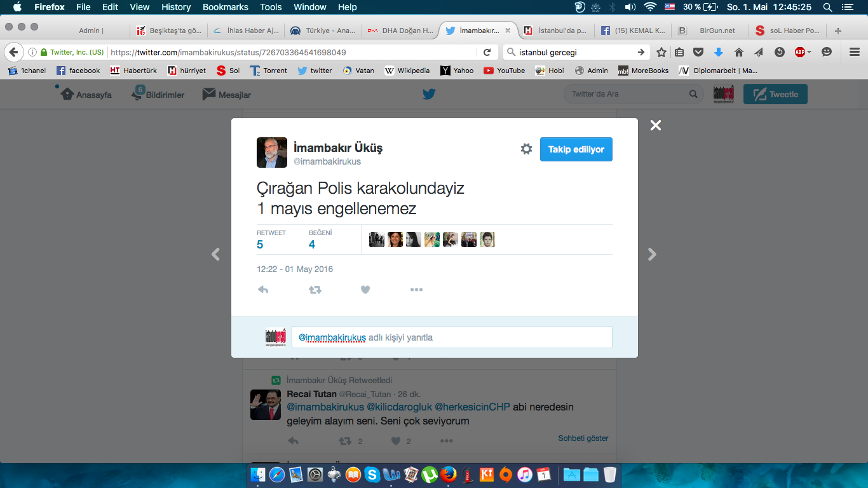Retweet the Çırağan Polis tweet
Viewport: 868px width, 488px height.
tap(315, 290)
